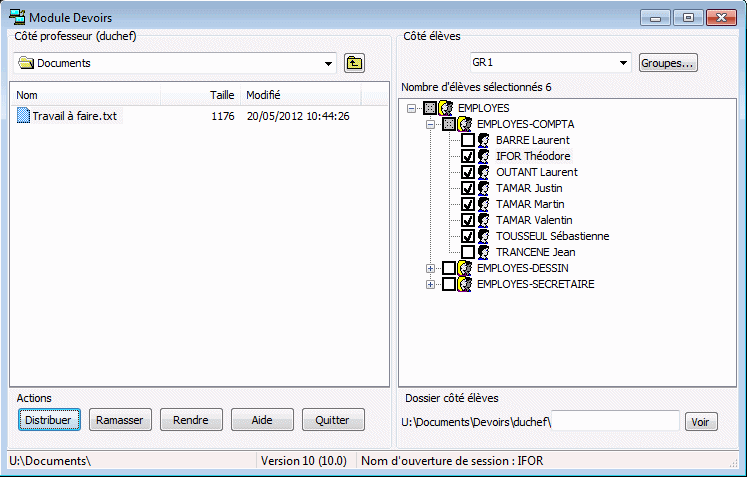Click the parent folder up icon
The width and height of the screenshot is (747, 477).
point(354,63)
